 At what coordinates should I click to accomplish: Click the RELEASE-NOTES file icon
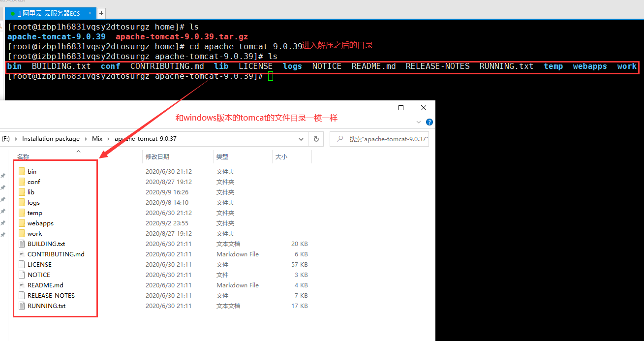[x=22, y=295]
